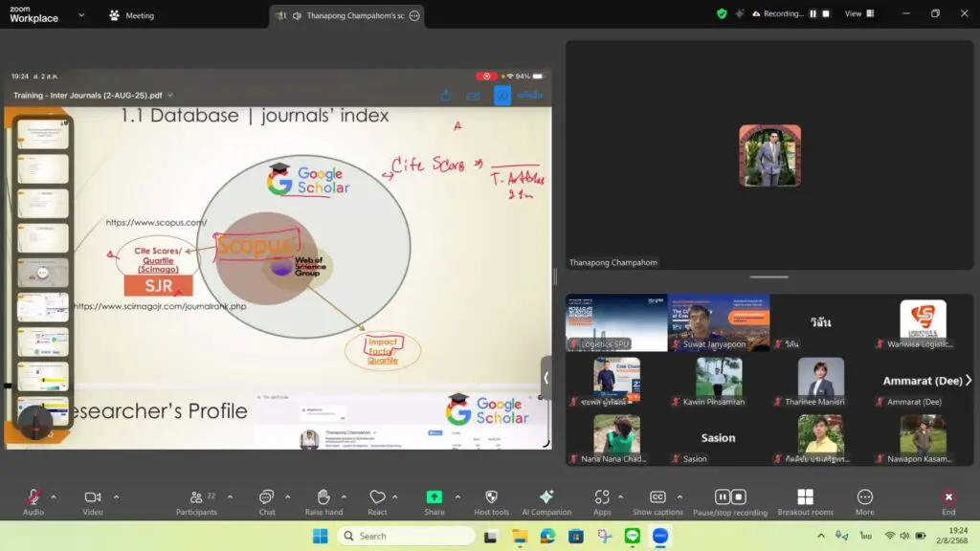Select the Logistics SPU participant tile
980x551 pixels.
pos(616,322)
